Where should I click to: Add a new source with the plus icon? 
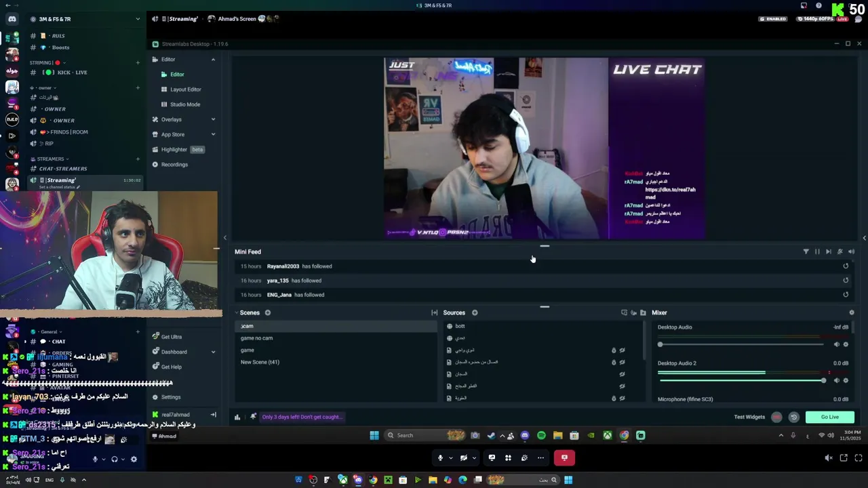click(x=475, y=312)
